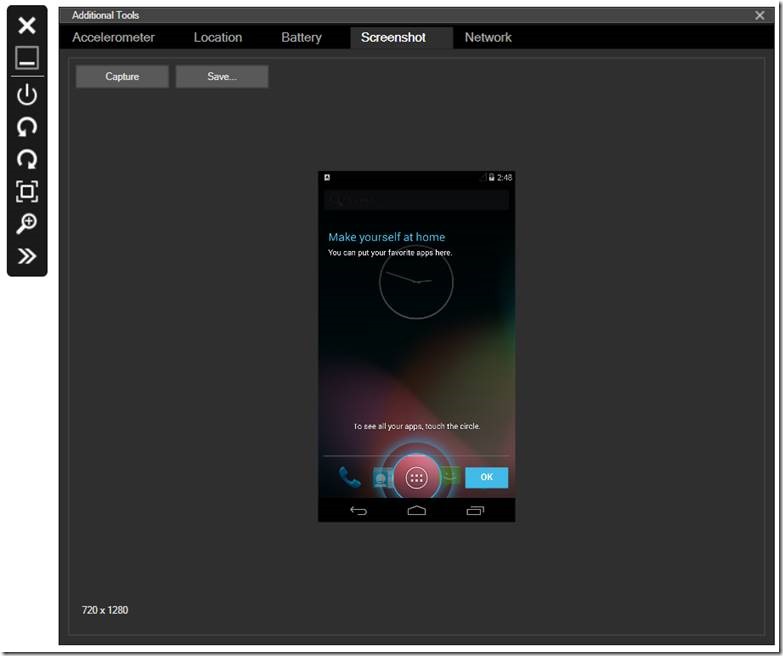Click the Save... button
Image resolution: width=783 pixels, height=656 pixels.
222,76
